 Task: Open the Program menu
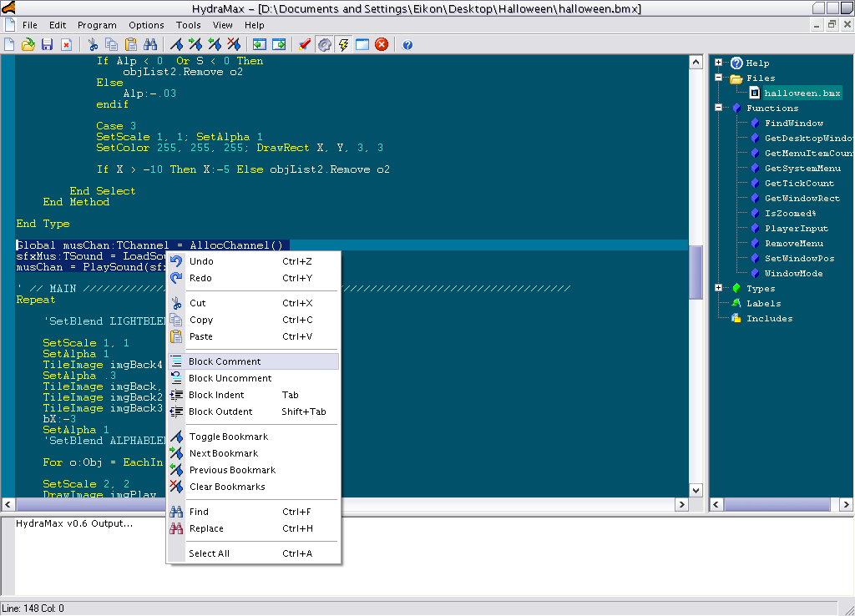pos(97,25)
